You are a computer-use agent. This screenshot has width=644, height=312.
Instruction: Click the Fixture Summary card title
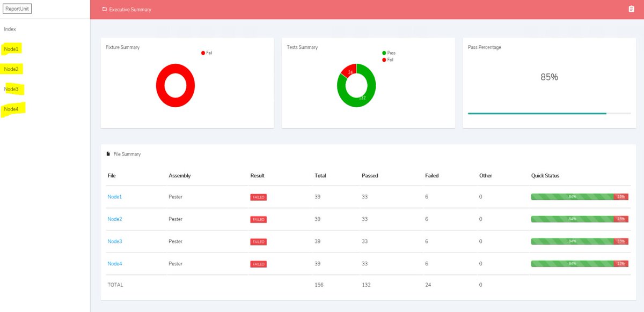[123, 47]
